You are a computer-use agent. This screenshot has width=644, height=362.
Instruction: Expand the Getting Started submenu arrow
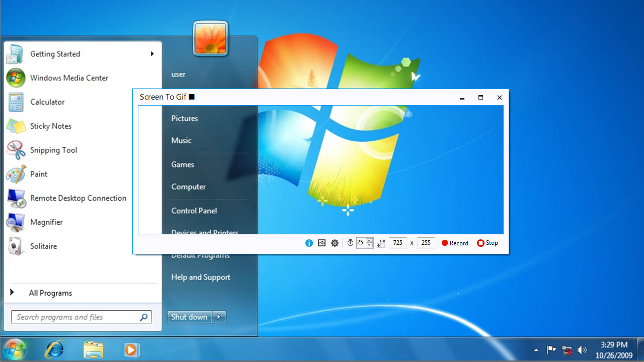(152, 54)
